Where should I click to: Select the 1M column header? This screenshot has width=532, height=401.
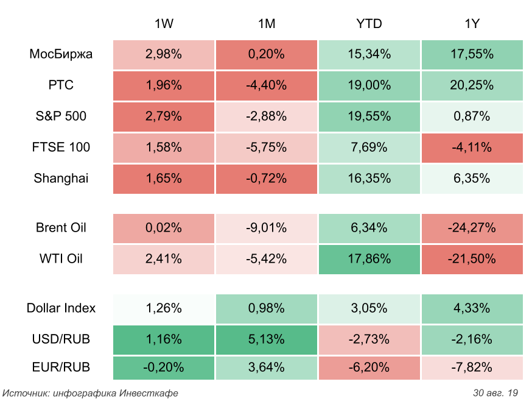pyautogui.click(x=267, y=24)
